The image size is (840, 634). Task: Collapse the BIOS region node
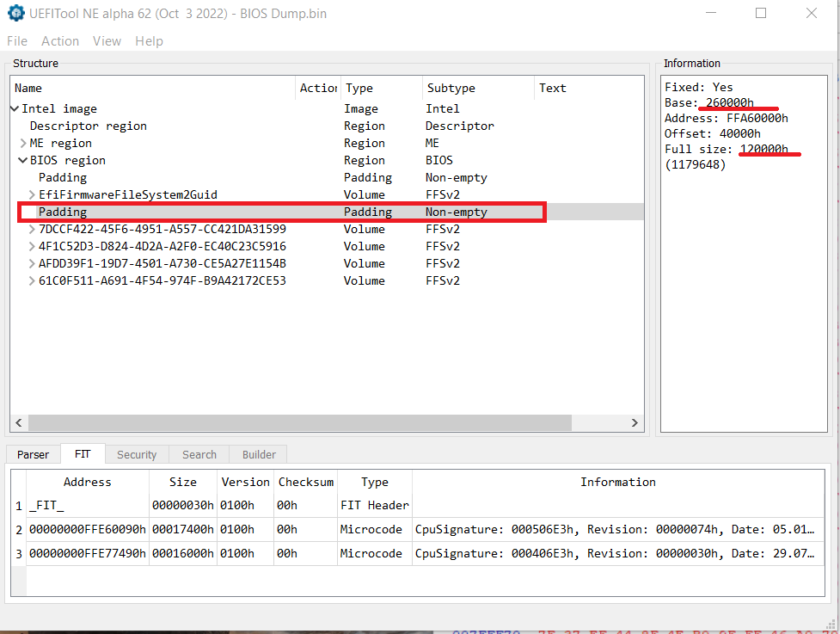point(23,161)
